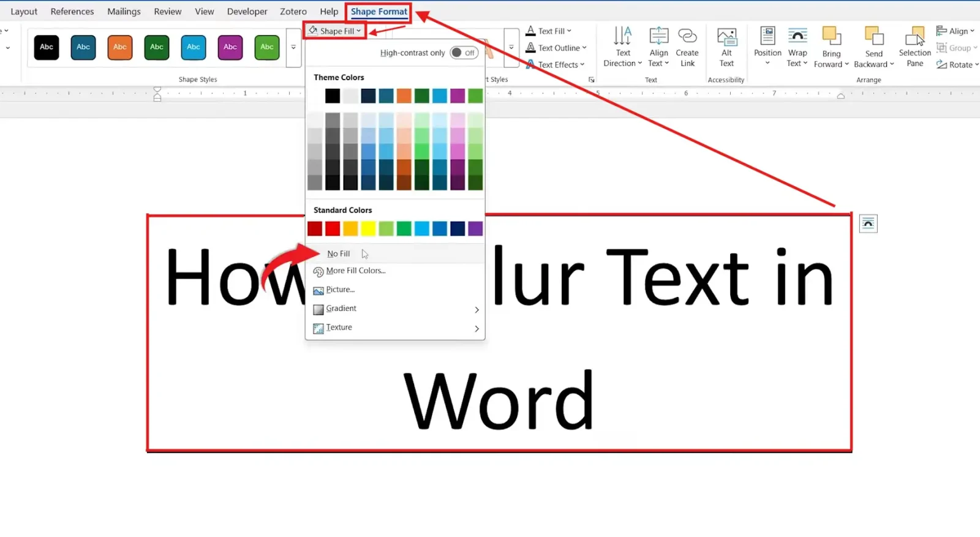Pick purple theme color swatch
This screenshot has height=537, width=980.
458,96
